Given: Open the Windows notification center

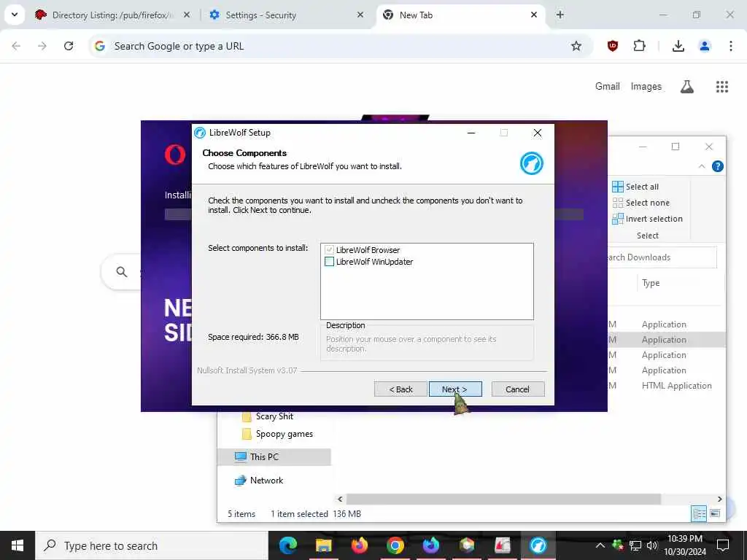Looking at the screenshot, I should click(723, 545).
